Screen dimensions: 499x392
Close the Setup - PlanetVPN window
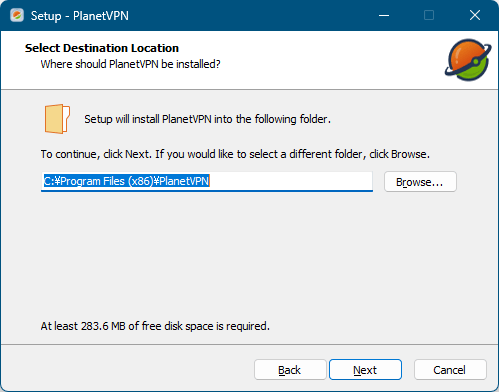(x=475, y=15)
